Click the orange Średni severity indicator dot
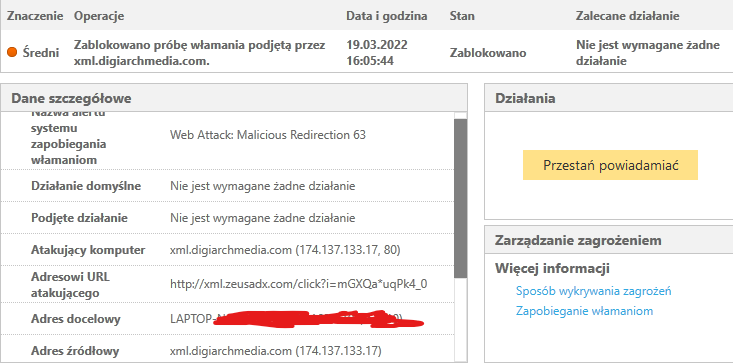Viewport: 733px width, 363px height. 12,52
